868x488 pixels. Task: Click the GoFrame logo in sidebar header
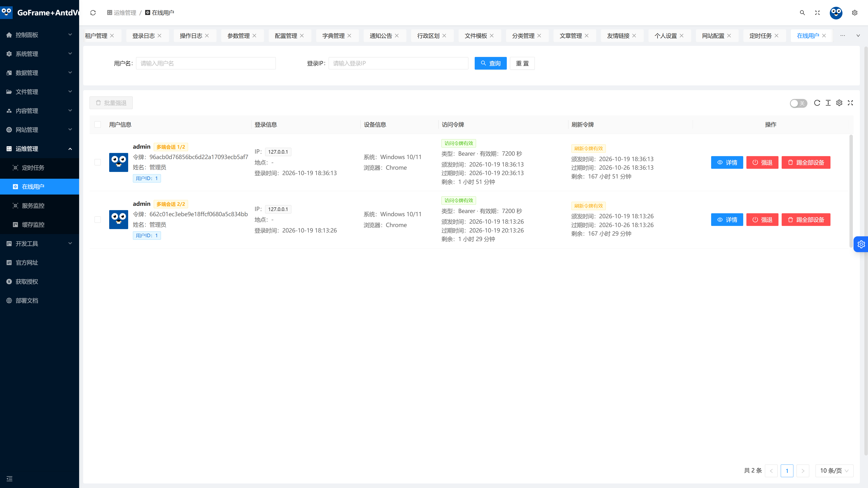pyautogui.click(x=6, y=12)
